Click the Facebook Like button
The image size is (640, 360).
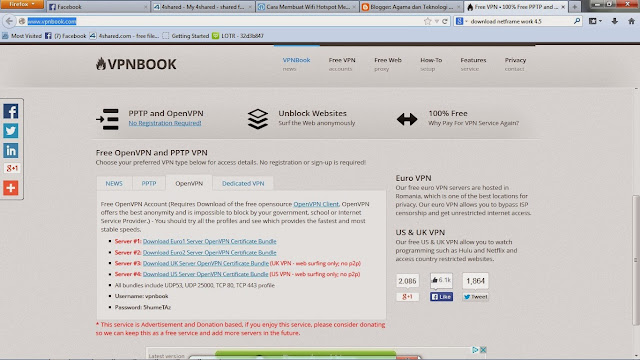441,297
